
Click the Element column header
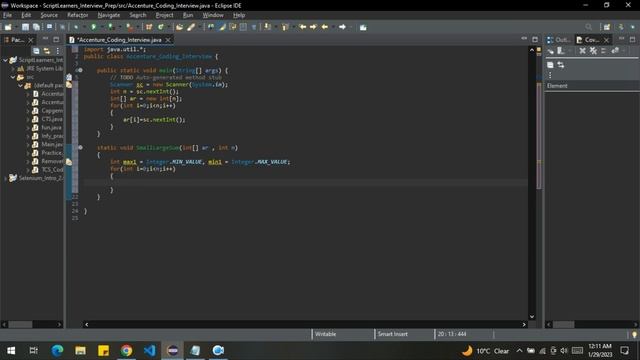coord(592,86)
